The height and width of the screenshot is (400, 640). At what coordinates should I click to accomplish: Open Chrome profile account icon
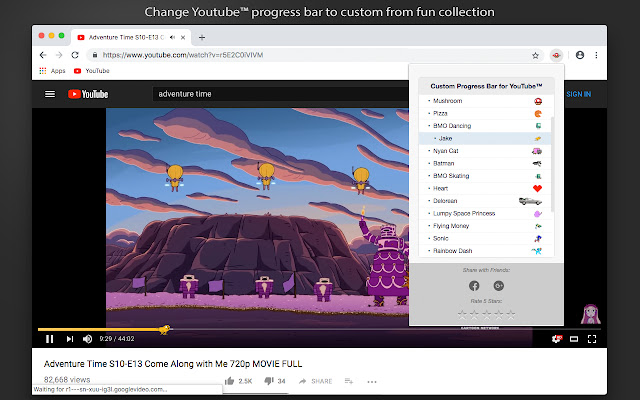click(580, 55)
